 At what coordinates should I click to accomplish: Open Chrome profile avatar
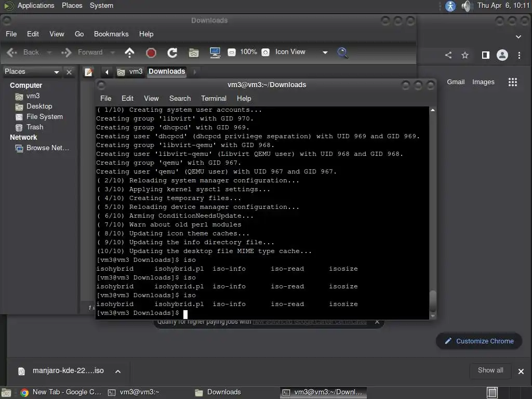coord(502,55)
